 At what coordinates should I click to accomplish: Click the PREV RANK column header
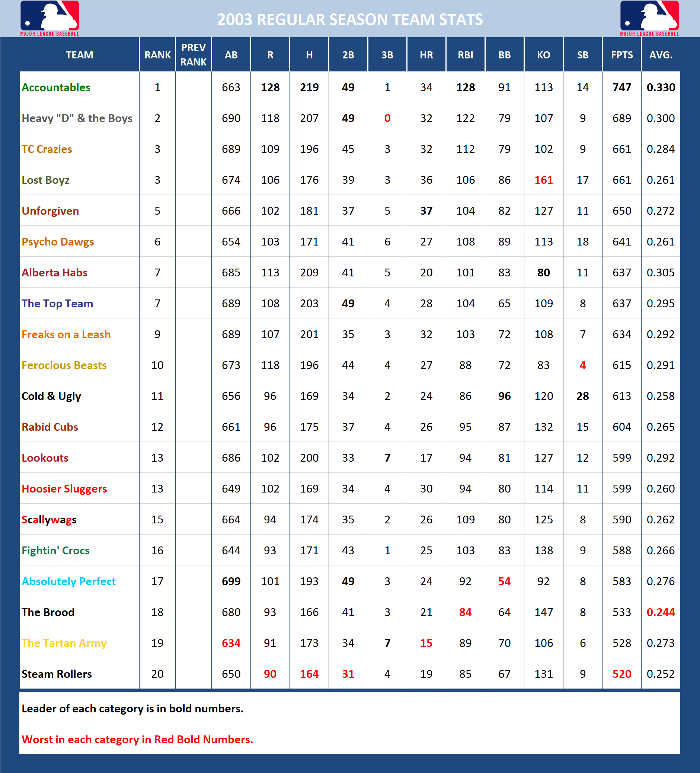193,55
